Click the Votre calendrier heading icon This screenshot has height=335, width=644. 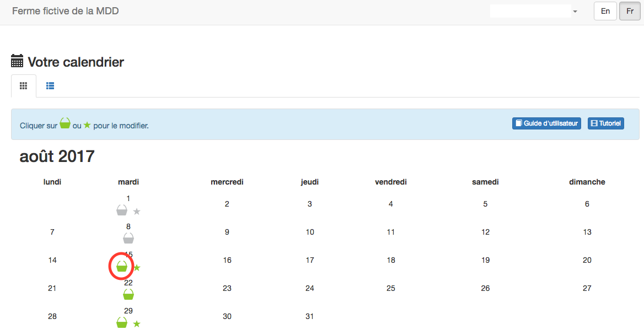coord(17,61)
